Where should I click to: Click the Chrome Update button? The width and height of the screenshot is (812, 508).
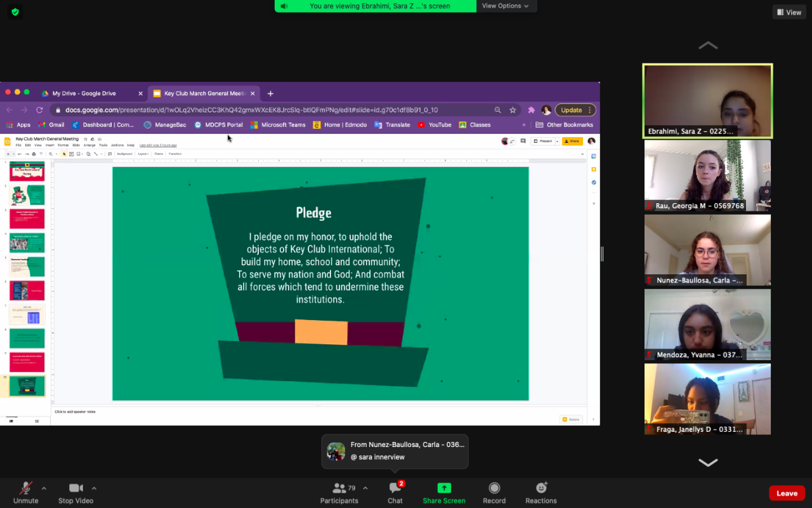coord(575,110)
